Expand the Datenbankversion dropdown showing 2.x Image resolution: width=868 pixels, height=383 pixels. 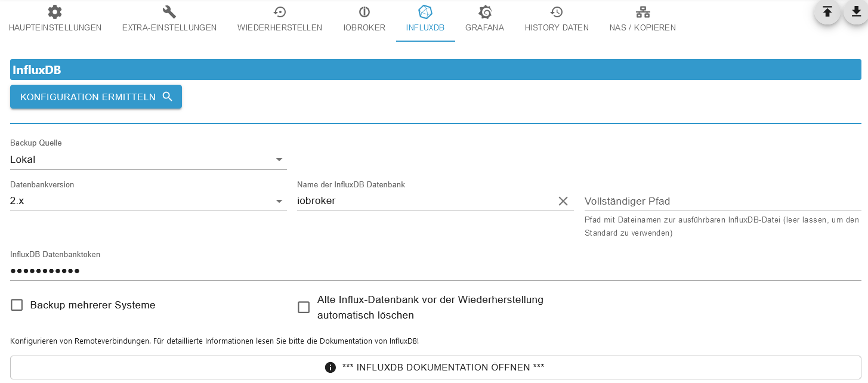point(149,201)
